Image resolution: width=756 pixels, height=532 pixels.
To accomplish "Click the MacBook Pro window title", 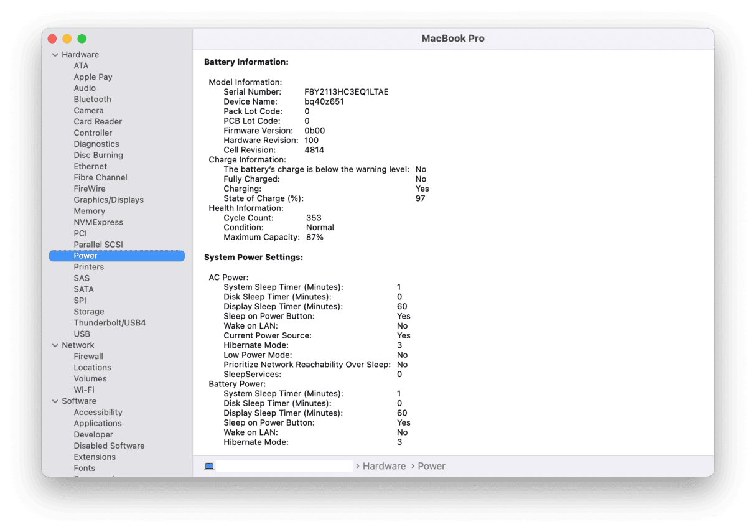I will (453, 39).
